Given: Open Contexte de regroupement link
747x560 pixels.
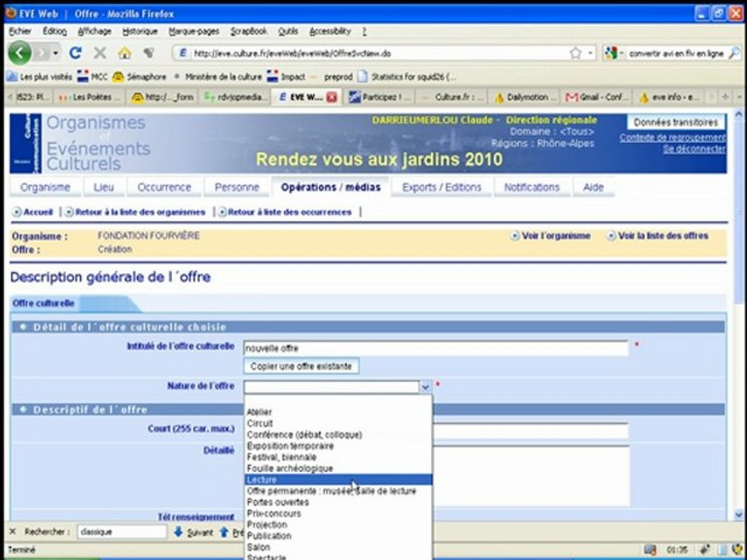Looking at the screenshot, I should [672, 137].
